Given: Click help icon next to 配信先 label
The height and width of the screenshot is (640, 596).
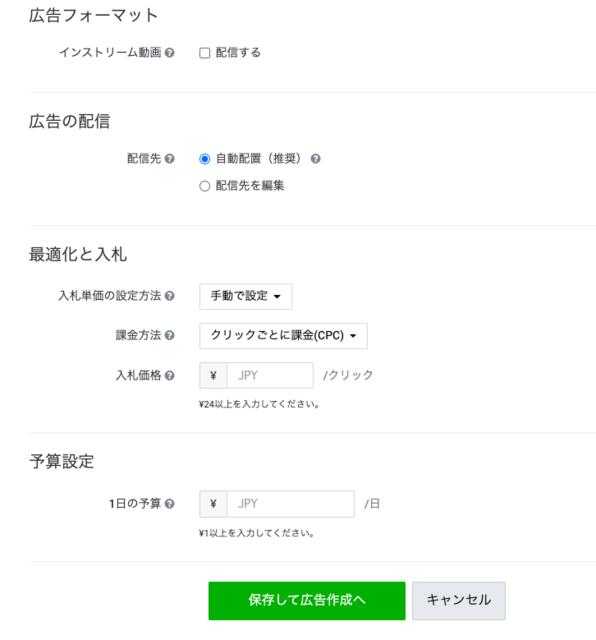Looking at the screenshot, I should (x=169, y=159).
